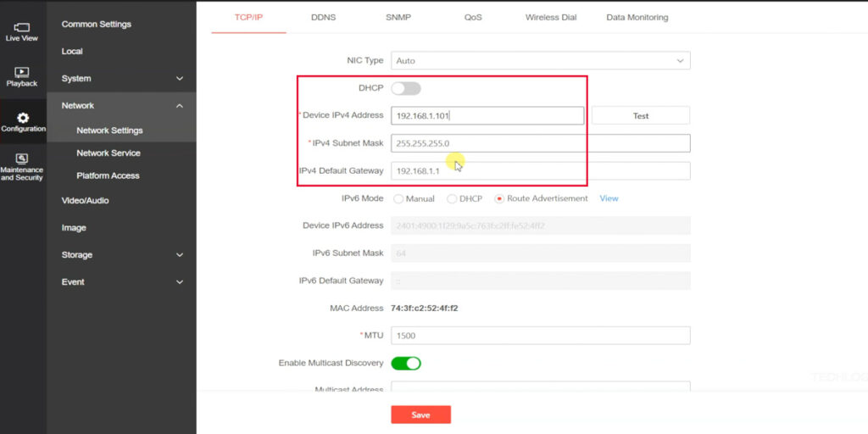
Task: Open the NIC Type dropdown
Action: tap(540, 61)
